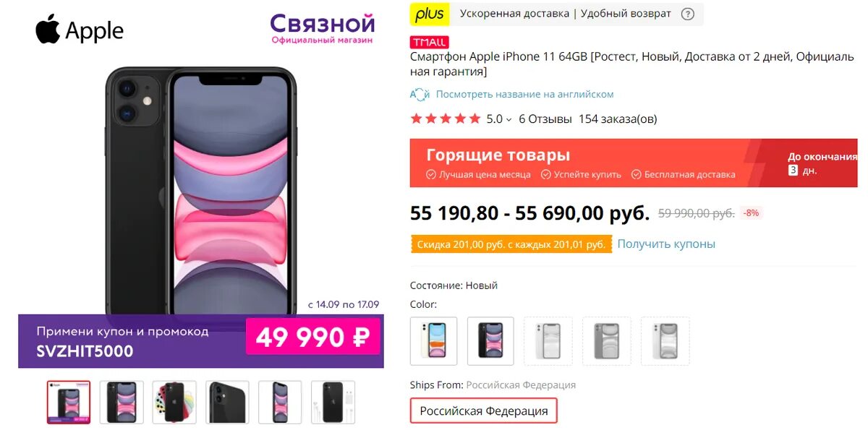Open the accessories box contents thumbnail
This screenshot has height=430, width=868.
333,402
